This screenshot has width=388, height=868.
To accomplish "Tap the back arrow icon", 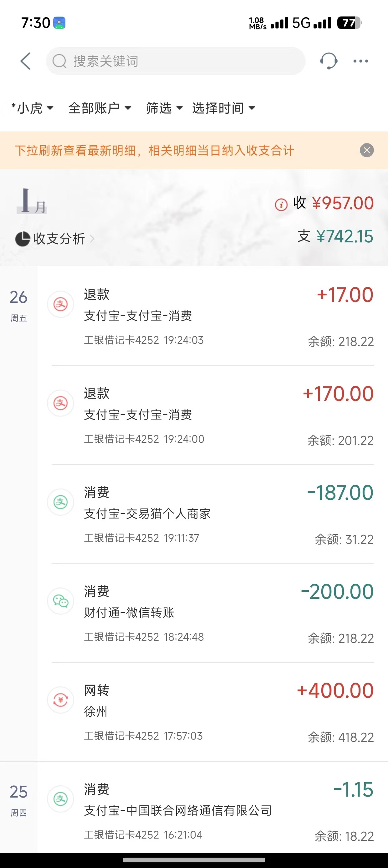I will click(26, 61).
